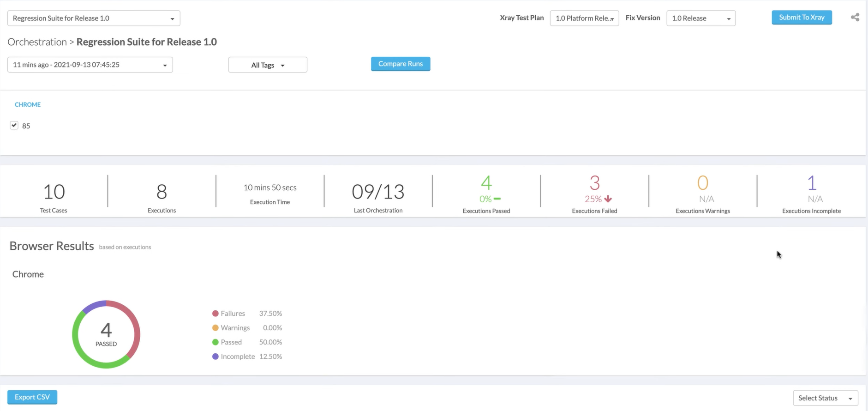
Task: Click the Export CSV button
Action: pyautogui.click(x=32, y=397)
